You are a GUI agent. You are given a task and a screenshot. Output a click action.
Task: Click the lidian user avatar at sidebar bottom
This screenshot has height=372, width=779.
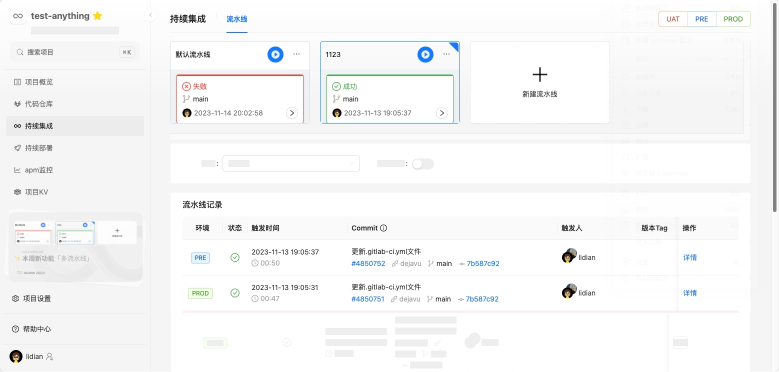[x=16, y=356]
